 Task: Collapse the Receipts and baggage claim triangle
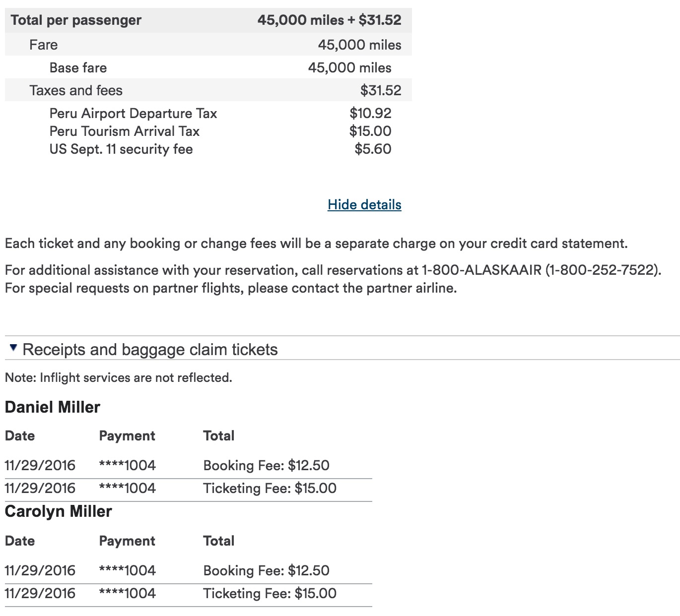coord(13,348)
